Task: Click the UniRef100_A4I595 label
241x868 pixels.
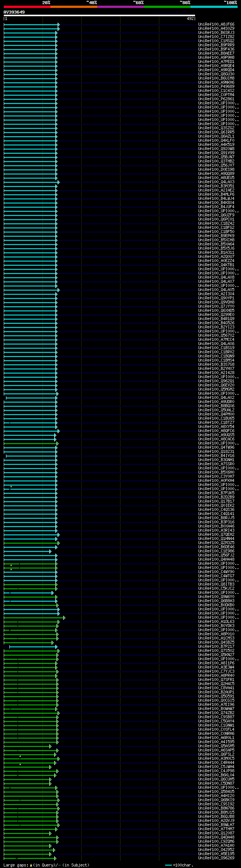Action: point(216,742)
